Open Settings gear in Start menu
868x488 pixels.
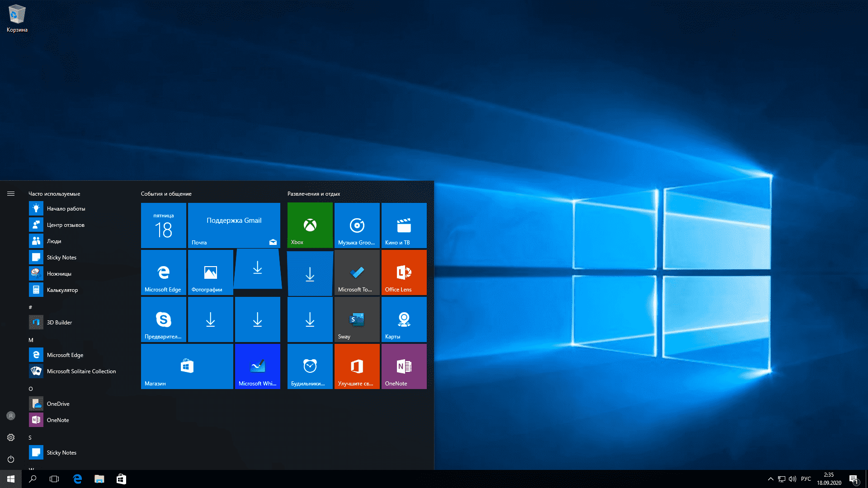click(x=11, y=437)
